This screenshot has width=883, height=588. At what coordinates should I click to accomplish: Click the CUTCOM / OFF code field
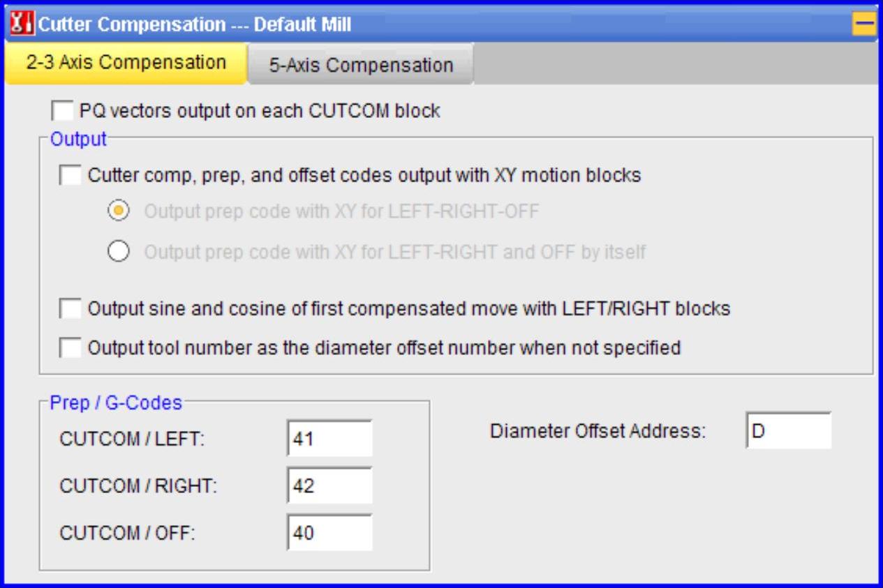[x=329, y=533]
